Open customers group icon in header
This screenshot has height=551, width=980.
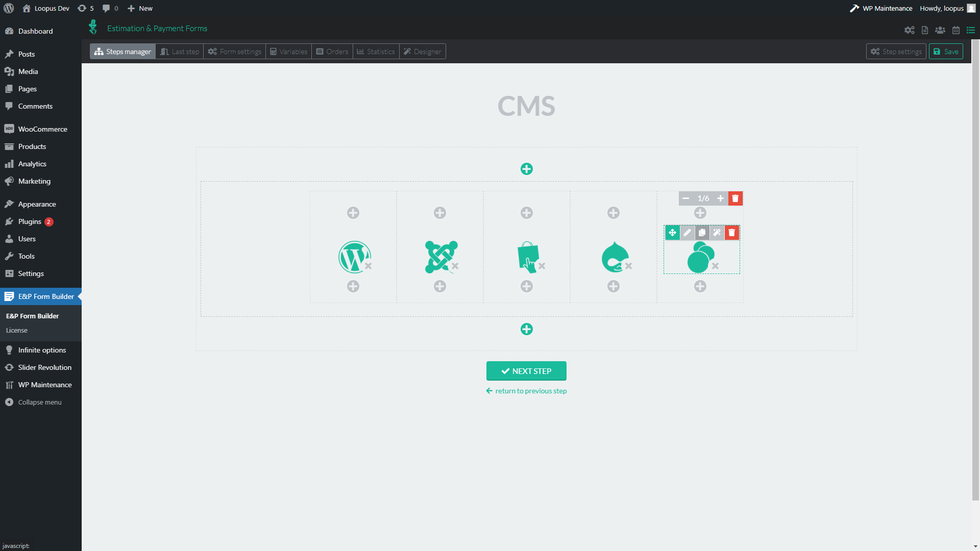coord(940,30)
